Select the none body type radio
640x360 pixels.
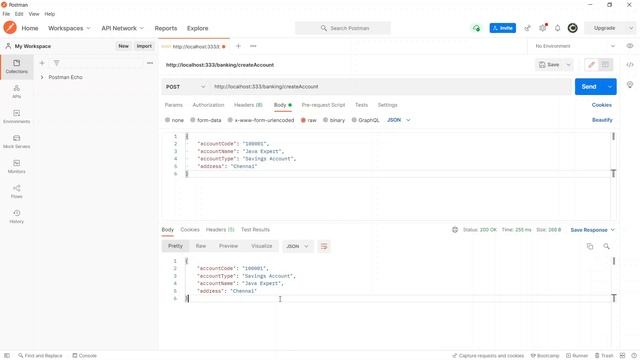click(x=167, y=120)
